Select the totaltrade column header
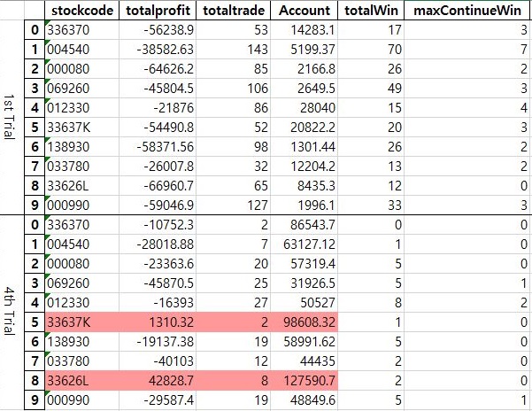The height and width of the screenshot is (411, 532). tap(233, 10)
